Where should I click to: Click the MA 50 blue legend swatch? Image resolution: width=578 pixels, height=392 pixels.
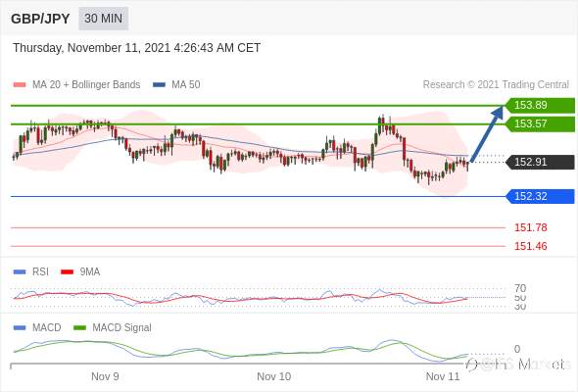click(x=159, y=85)
